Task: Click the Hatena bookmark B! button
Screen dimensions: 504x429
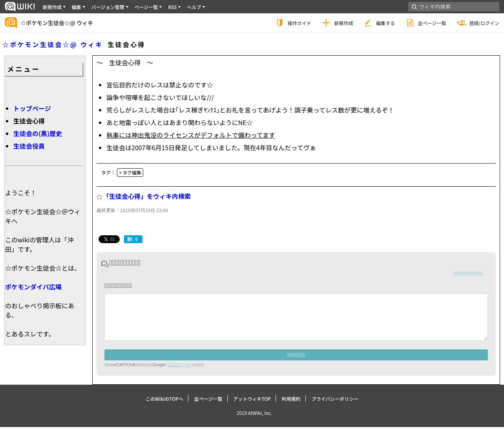Action: [133, 239]
